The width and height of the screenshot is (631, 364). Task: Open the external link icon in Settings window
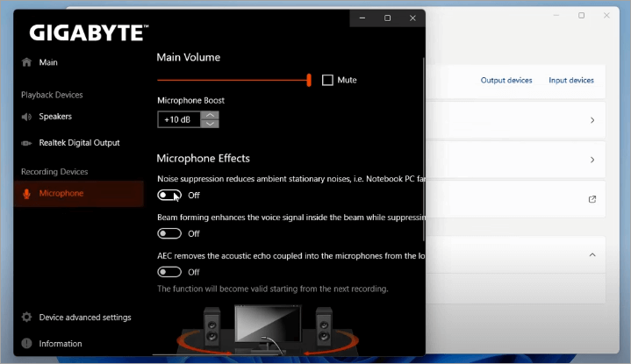click(592, 199)
